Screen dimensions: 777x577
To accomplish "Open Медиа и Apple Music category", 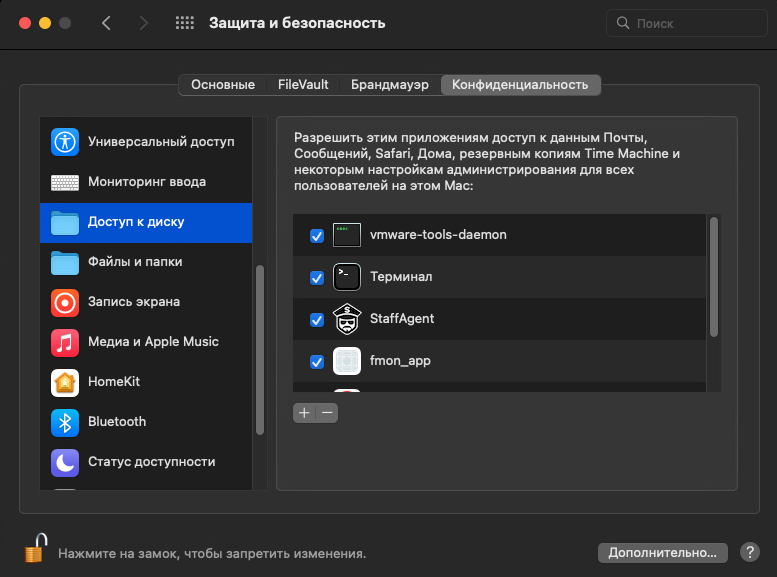I will tap(152, 342).
